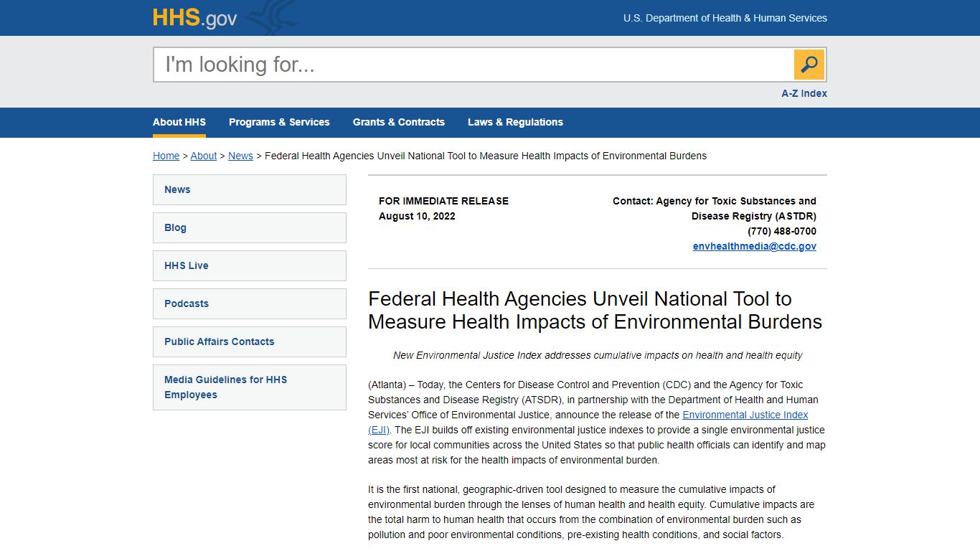Click the magnifying glass search icon

[x=809, y=65]
